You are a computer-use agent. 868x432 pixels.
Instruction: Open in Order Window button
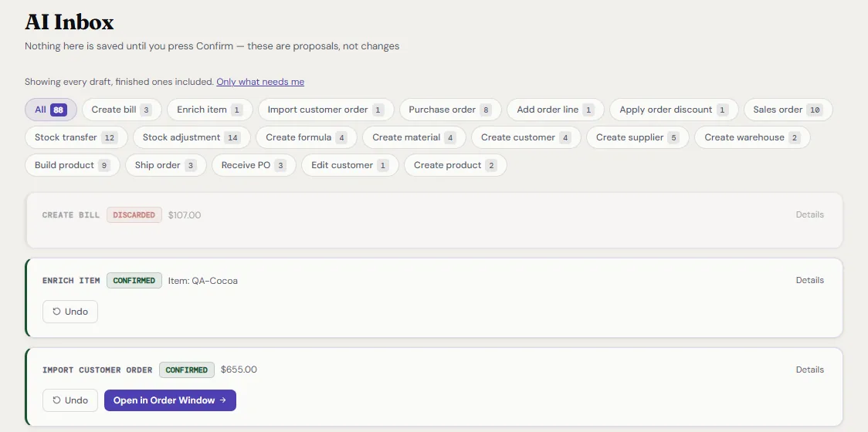tap(170, 400)
